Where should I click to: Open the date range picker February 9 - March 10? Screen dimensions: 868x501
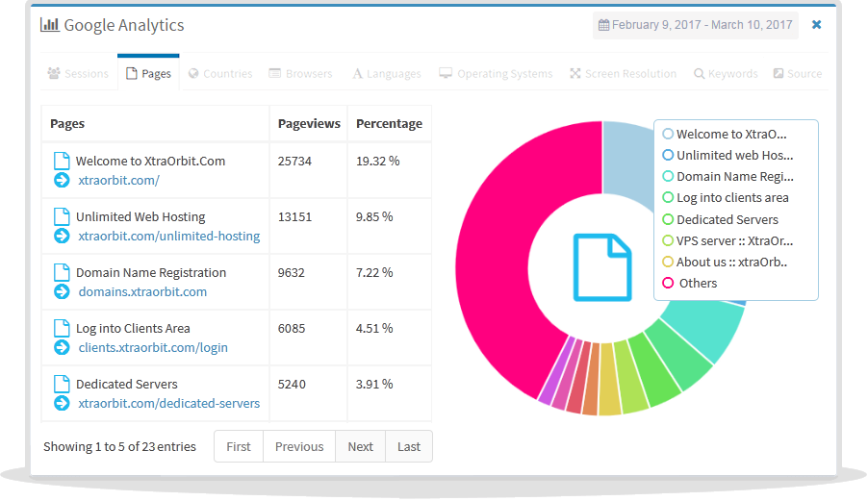tap(696, 25)
